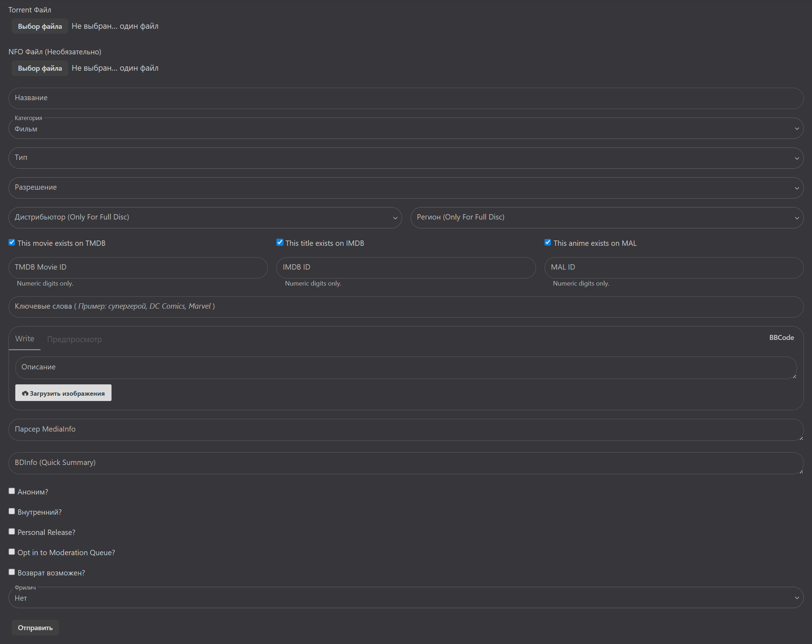Viewport: 812px width, 644px height.
Task: Check the Personal Release option
Action: tap(12, 531)
